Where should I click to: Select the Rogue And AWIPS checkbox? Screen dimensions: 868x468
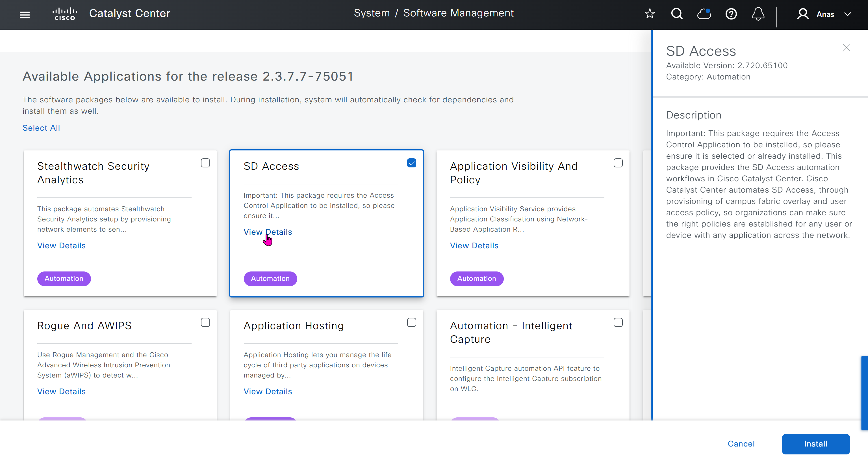(205, 323)
